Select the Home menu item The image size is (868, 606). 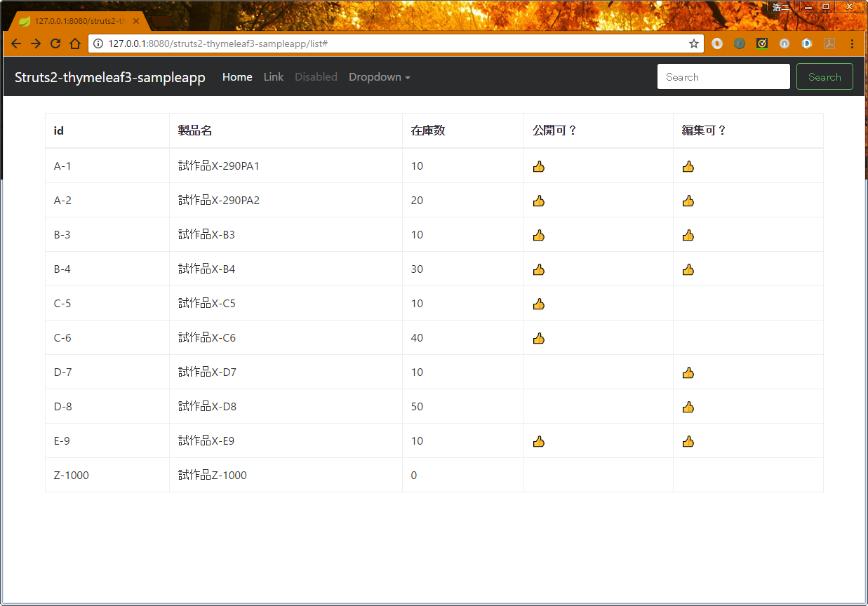pyautogui.click(x=237, y=77)
